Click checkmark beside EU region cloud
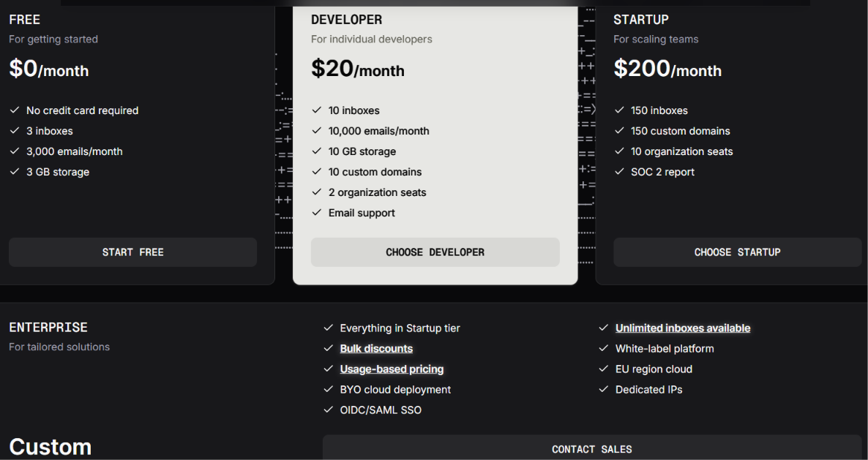Viewport: 868px width, 460px height. [x=604, y=369]
